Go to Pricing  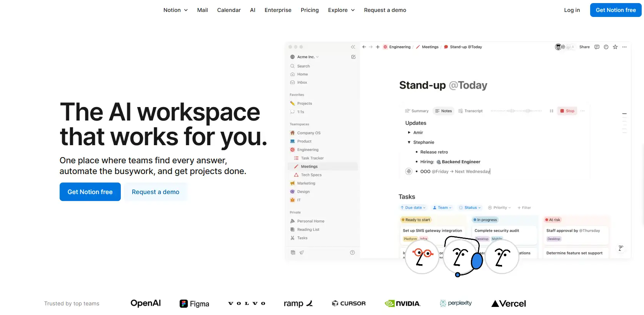(310, 10)
